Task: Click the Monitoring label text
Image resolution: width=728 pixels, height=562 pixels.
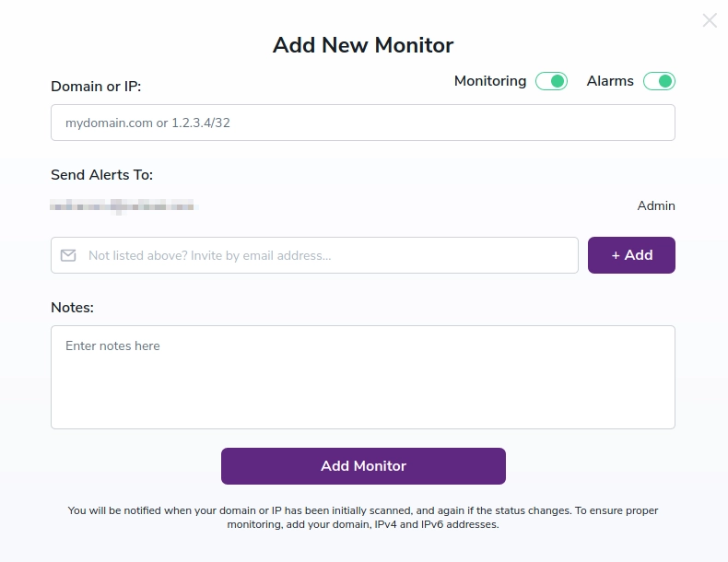Action: point(490,81)
